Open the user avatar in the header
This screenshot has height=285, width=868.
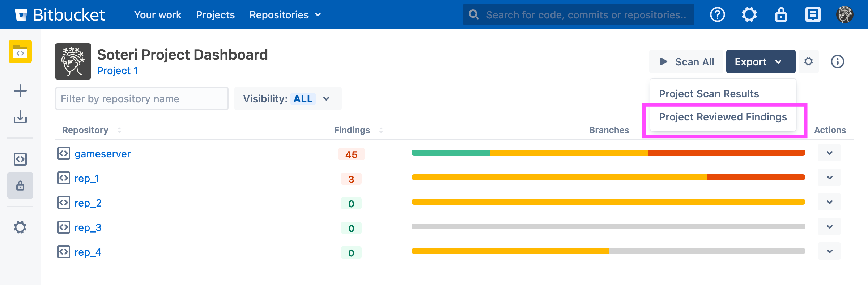pyautogui.click(x=844, y=15)
